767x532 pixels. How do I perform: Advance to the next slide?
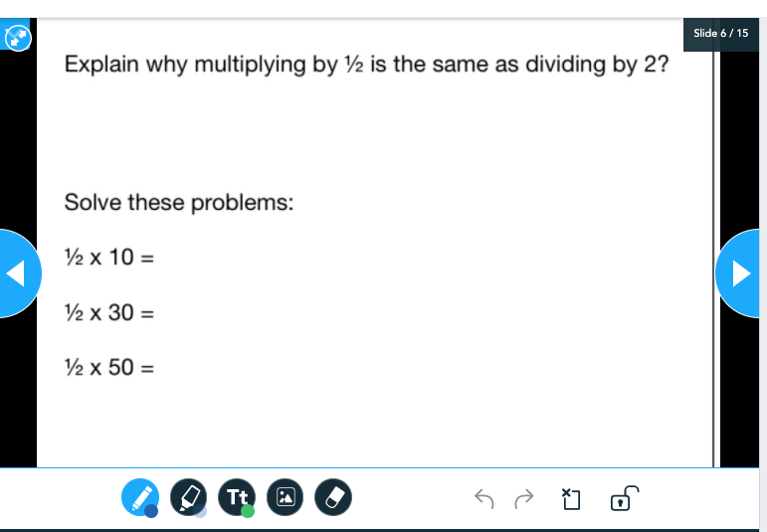click(743, 273)
